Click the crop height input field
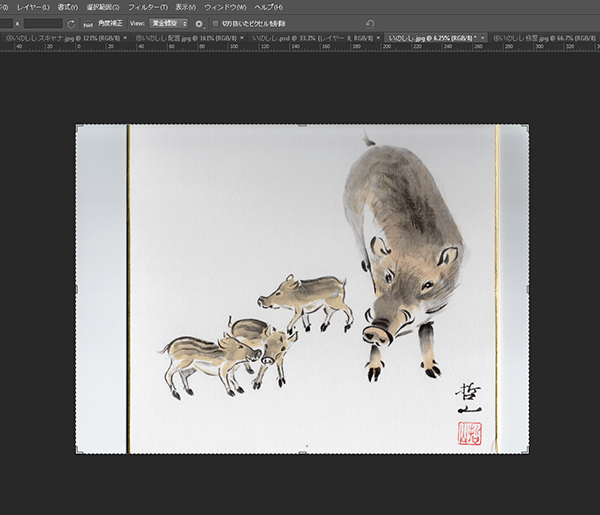600x515 pixels. click(43, 24)
